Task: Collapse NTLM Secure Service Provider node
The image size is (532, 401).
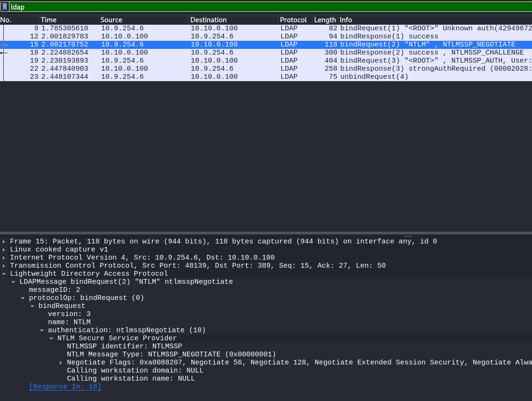Action: [x=51, y=338]
